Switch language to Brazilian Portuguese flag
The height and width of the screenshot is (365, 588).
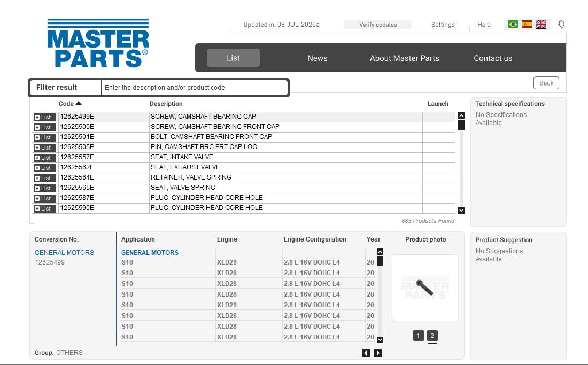coord(513,25)
